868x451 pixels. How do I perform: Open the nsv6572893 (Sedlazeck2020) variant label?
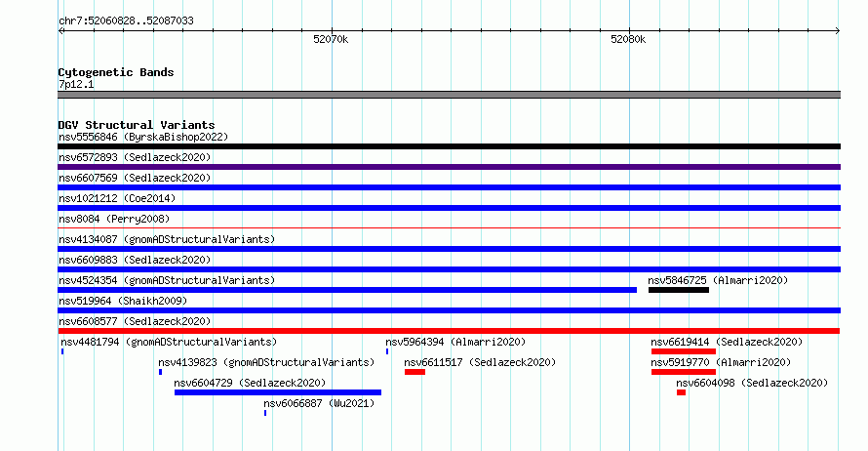[x=135, y=157]
